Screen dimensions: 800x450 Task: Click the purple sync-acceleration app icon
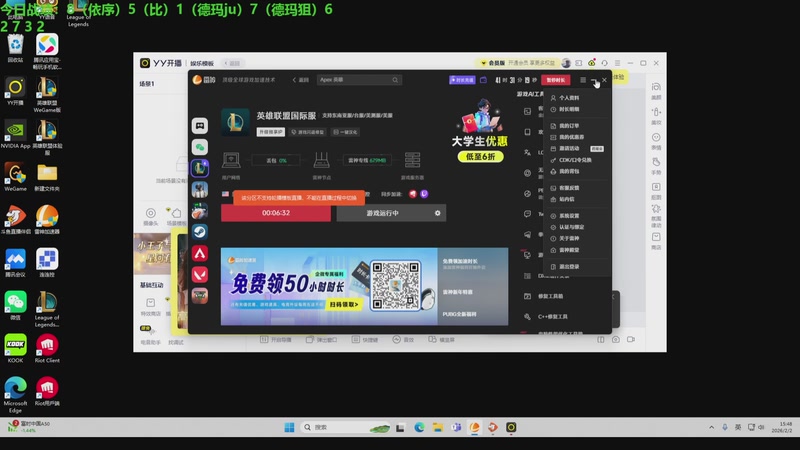coord(424,194)
